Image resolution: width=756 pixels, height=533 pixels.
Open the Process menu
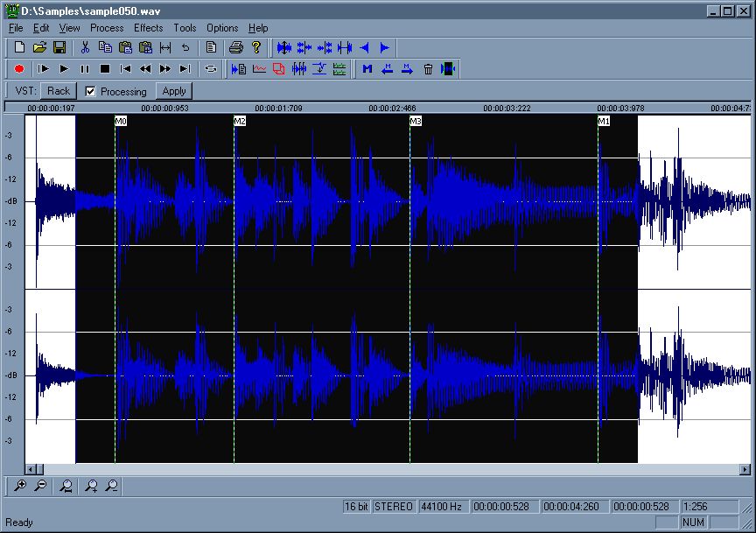coord(107,28)
